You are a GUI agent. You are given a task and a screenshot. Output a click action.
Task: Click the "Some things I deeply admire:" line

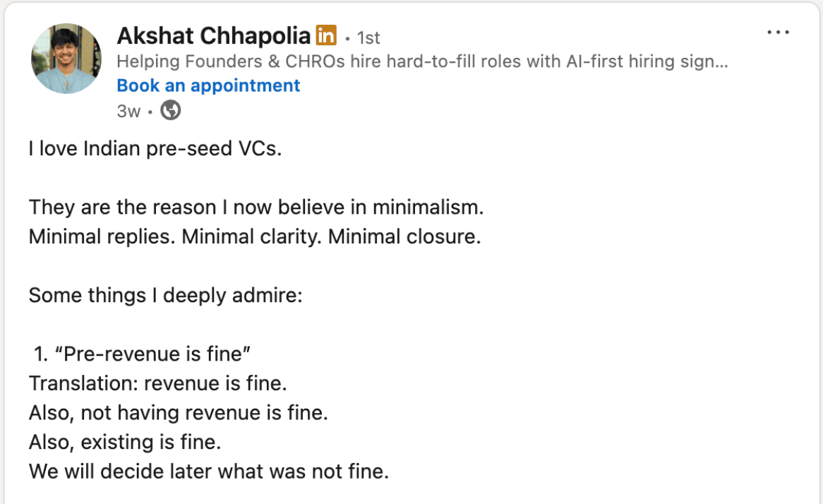(x=165, y=295)
